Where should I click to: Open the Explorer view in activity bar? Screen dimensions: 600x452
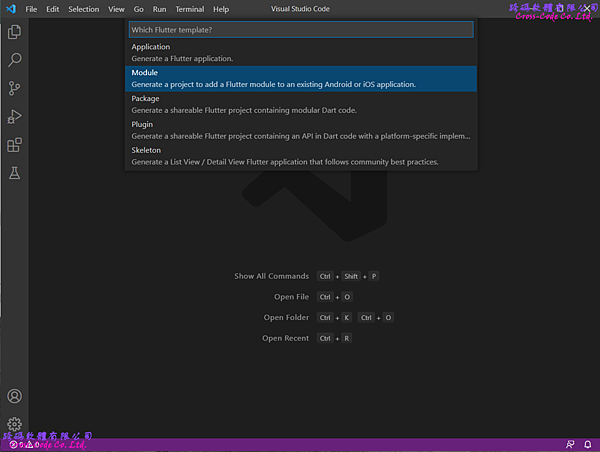14,32
